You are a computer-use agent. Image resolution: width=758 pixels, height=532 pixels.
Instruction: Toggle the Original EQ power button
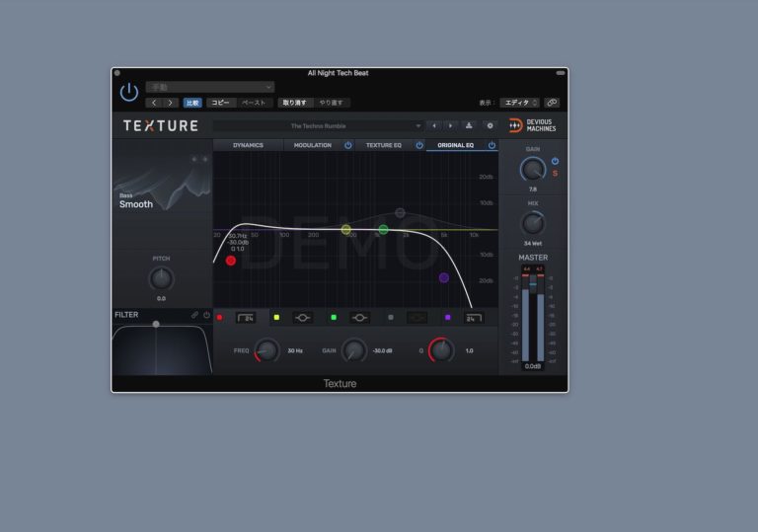[491, 145]
